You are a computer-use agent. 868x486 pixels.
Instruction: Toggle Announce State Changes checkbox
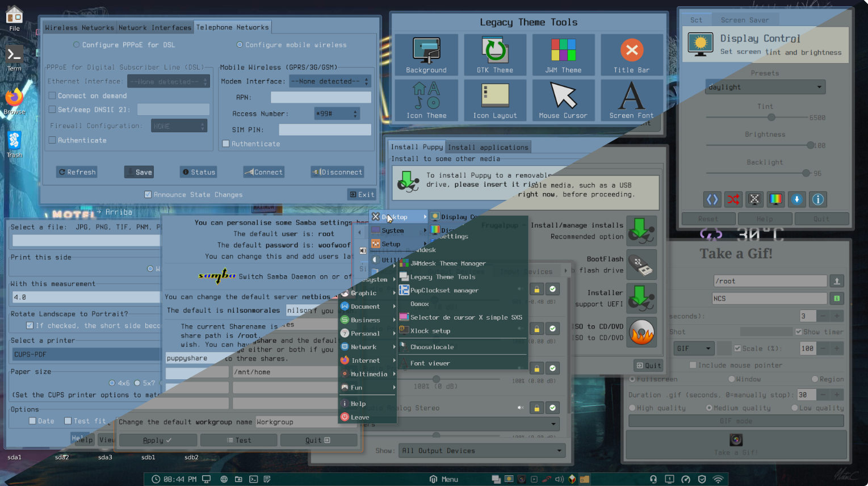pos(148,194)
